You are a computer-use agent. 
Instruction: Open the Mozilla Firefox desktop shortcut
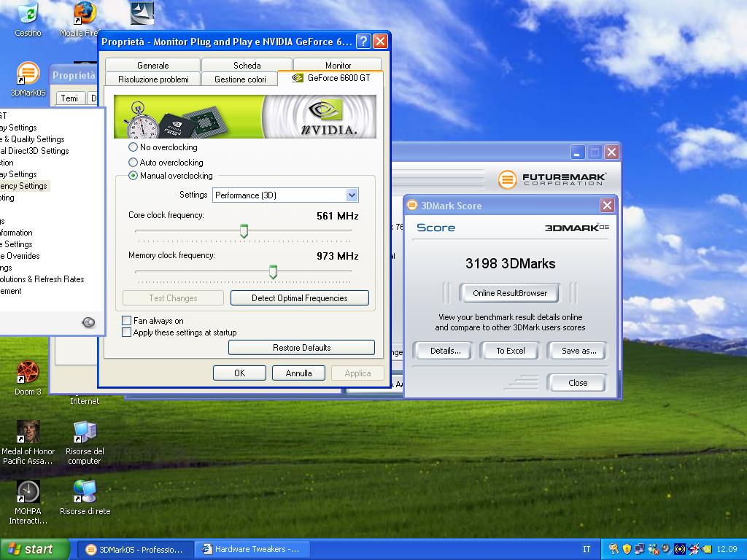[x=85, y=19]
